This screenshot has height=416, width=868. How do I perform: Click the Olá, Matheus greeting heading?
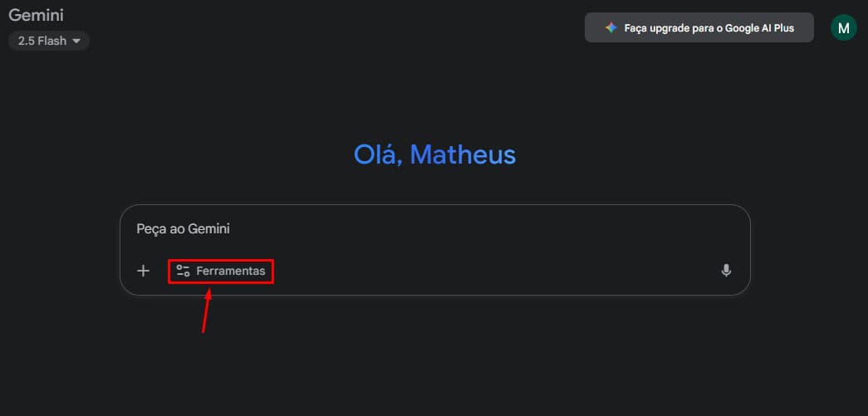point(434,154)
